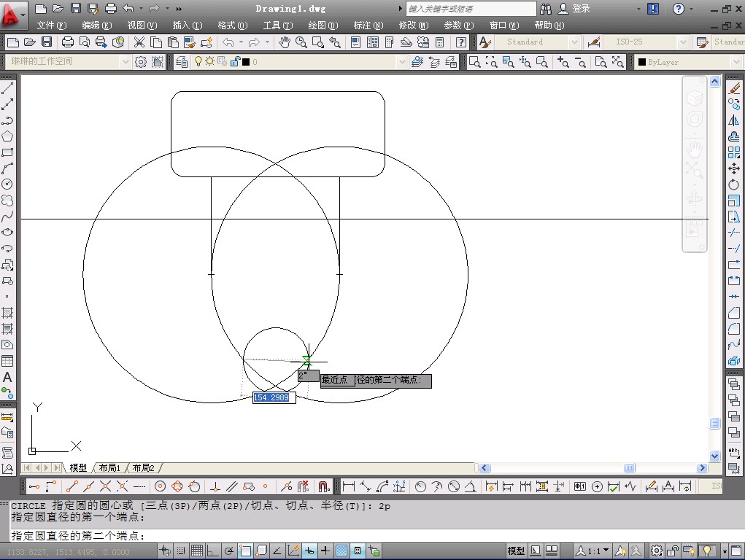Click the Move tool on right toolbar
Screen dimensions: 745x560
pyautogui.click(x=734, y=168)
